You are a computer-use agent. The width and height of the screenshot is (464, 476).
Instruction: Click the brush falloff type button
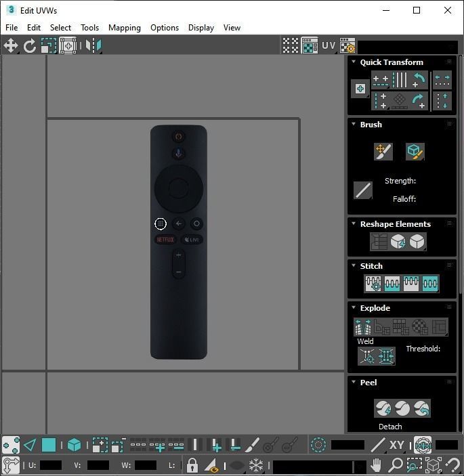tap(363, 190)
